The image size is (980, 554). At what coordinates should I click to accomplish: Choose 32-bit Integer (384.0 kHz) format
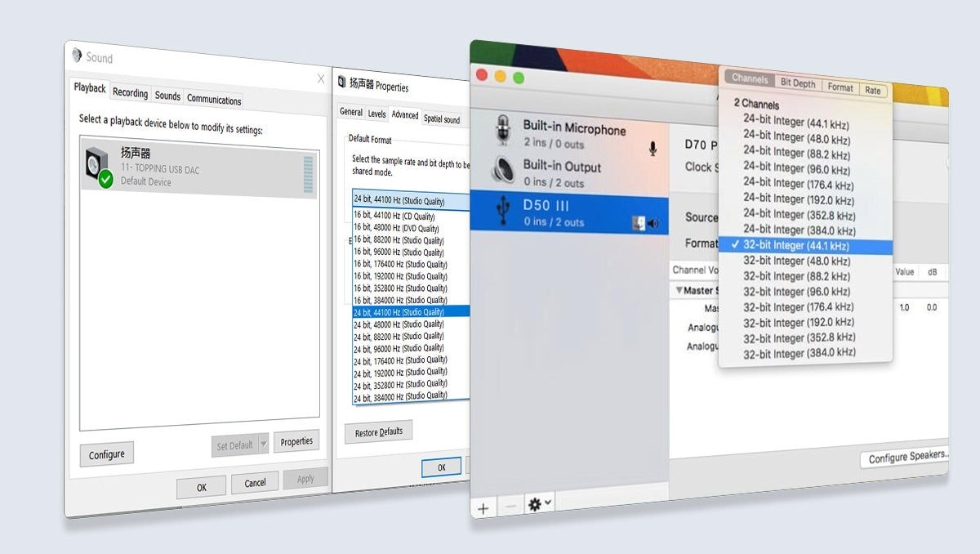point(799,353)
